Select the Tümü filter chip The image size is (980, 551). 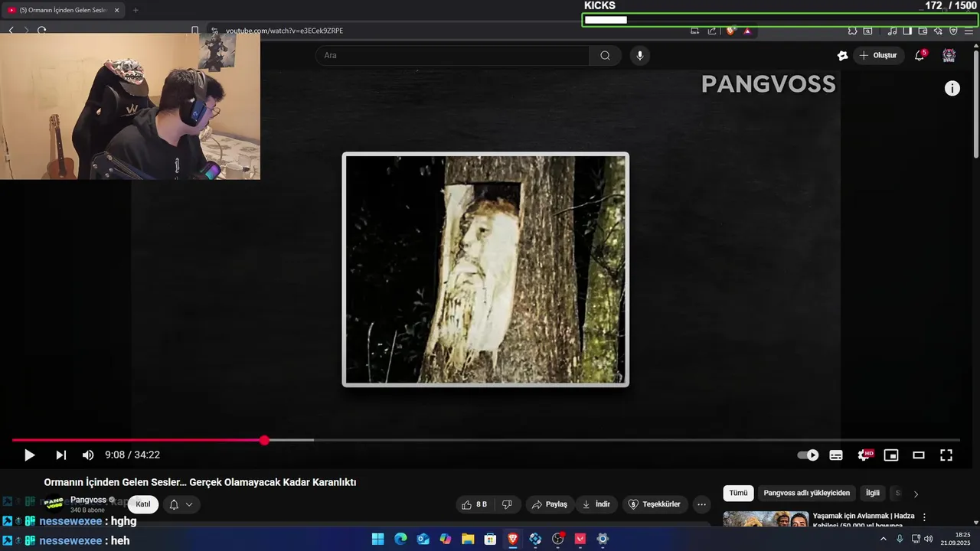point(738,494)
